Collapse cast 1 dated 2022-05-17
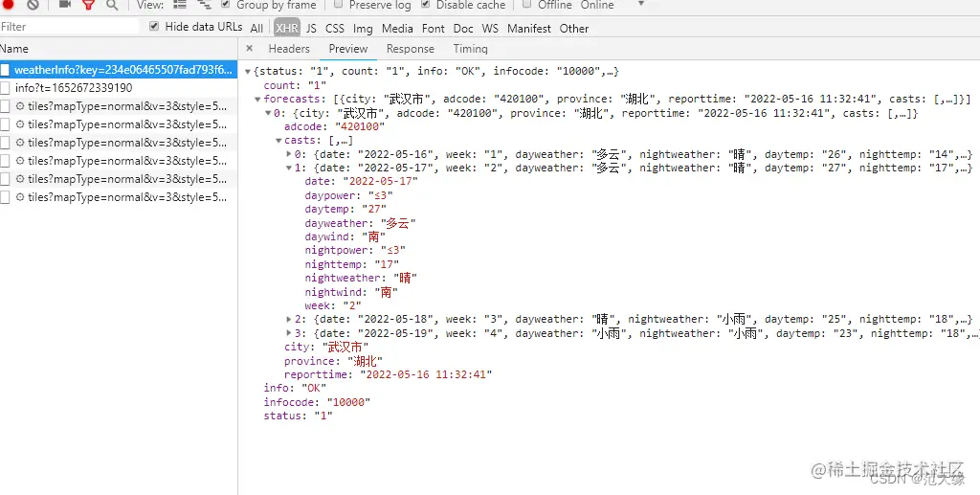This screenshot has height=495, width=980. click(x=289, y=168)
